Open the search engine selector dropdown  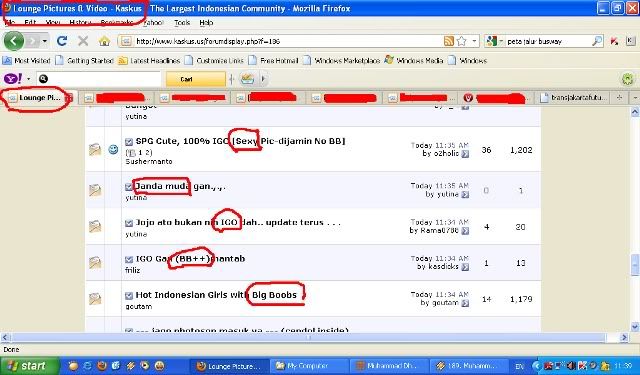point(501,41)
